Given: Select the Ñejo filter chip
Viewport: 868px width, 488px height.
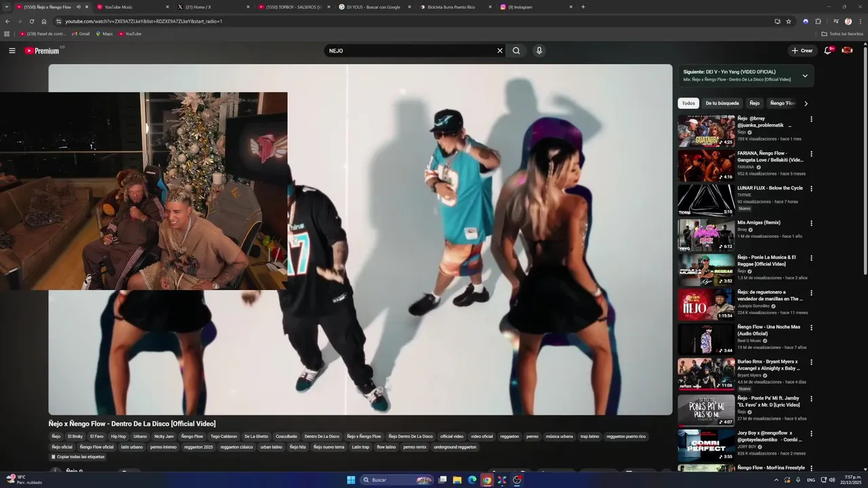Looking at the screenshot, I should tap(755, 103).
